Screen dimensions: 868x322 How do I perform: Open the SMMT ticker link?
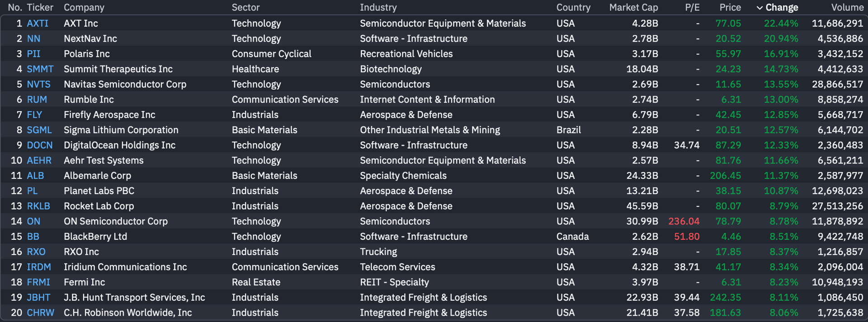pos(40,69)
